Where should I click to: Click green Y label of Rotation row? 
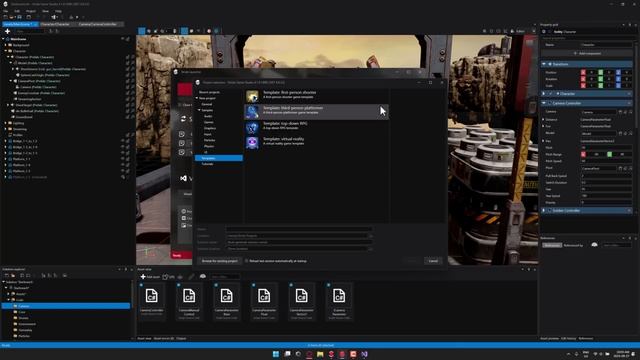600,79
